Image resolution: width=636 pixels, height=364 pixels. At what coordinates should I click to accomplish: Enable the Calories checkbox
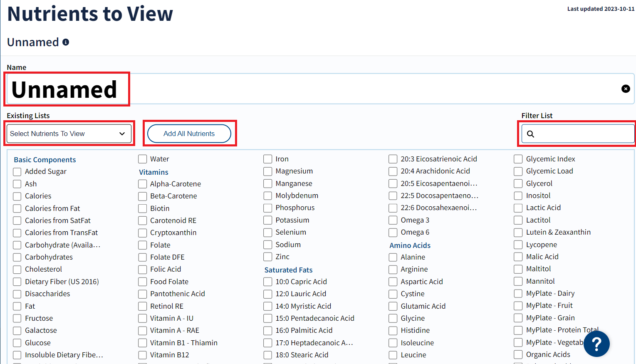[17, 196]
